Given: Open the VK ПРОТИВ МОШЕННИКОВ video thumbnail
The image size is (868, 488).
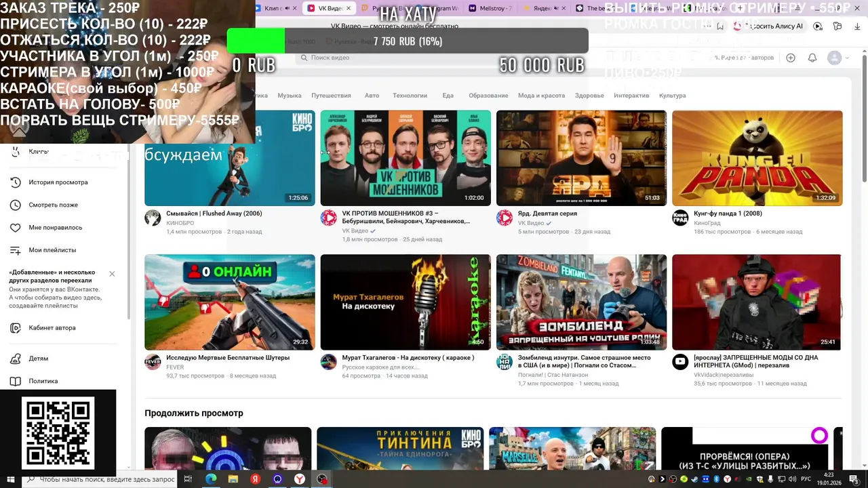Looking at the screenshot, I should pos(406,158).
